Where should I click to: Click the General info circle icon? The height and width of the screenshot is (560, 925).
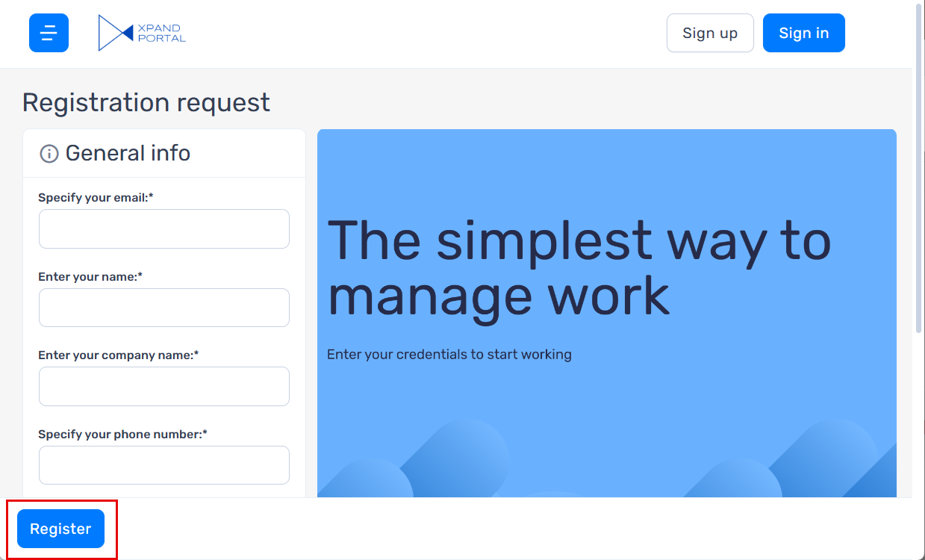point(49,154)
